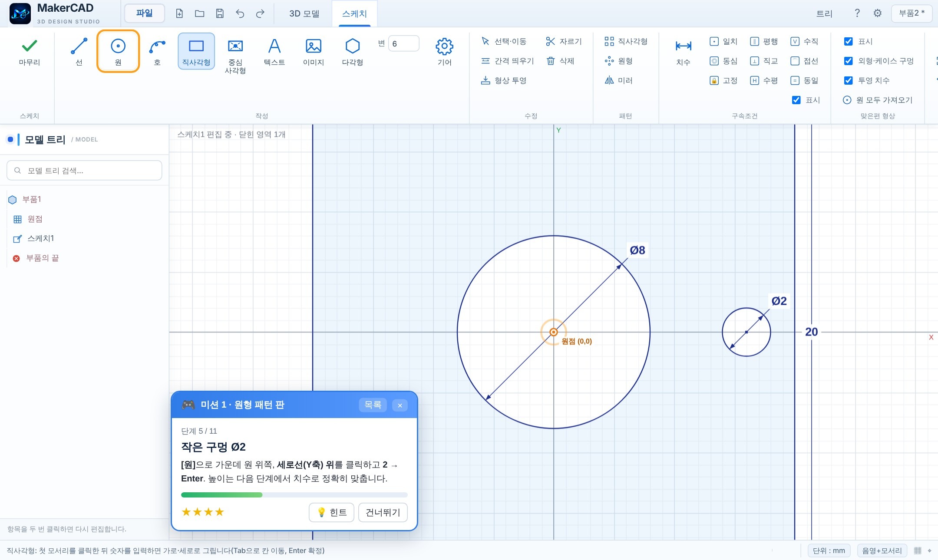Screen dimensions: 938x560
Task: Click the mission progress bar
Action: click(x=294, y=495)
